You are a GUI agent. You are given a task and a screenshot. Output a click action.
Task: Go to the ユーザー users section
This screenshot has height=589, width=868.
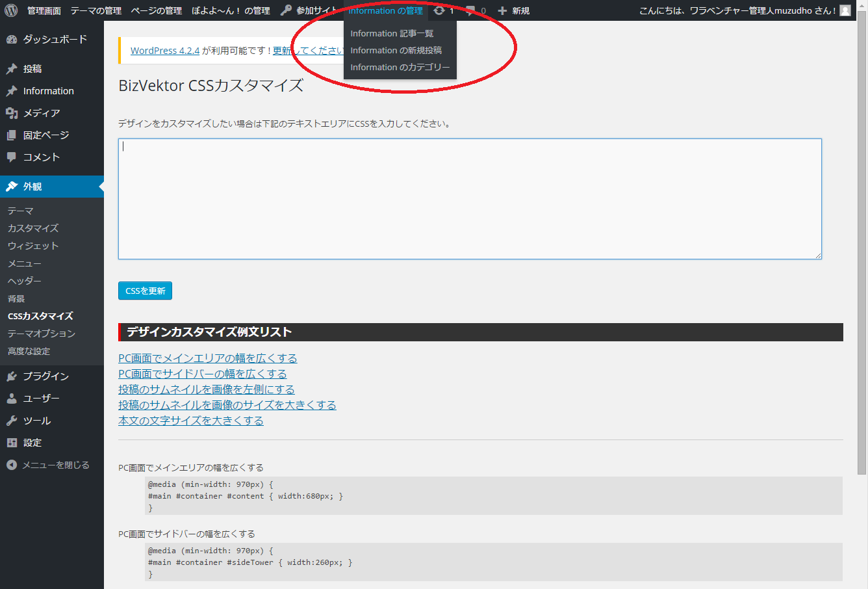pyautogui.click(x=52, y=399)
